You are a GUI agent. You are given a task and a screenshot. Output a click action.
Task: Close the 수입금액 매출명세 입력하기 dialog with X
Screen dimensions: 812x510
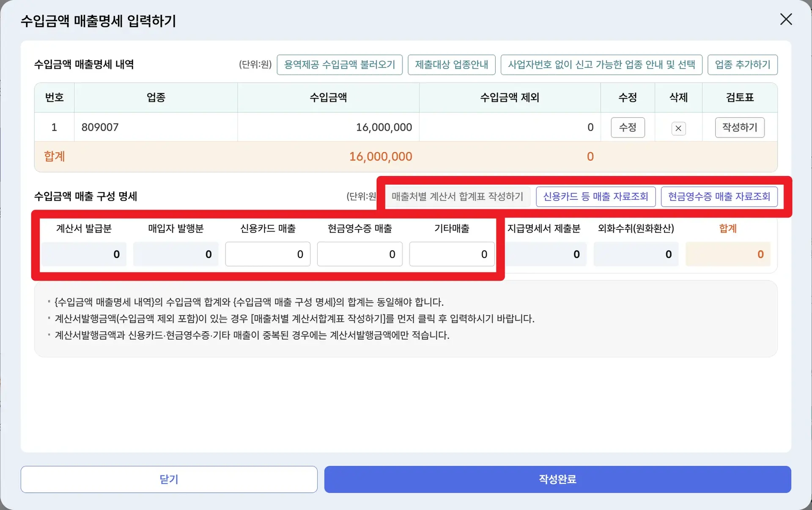(x=786, y=19)
